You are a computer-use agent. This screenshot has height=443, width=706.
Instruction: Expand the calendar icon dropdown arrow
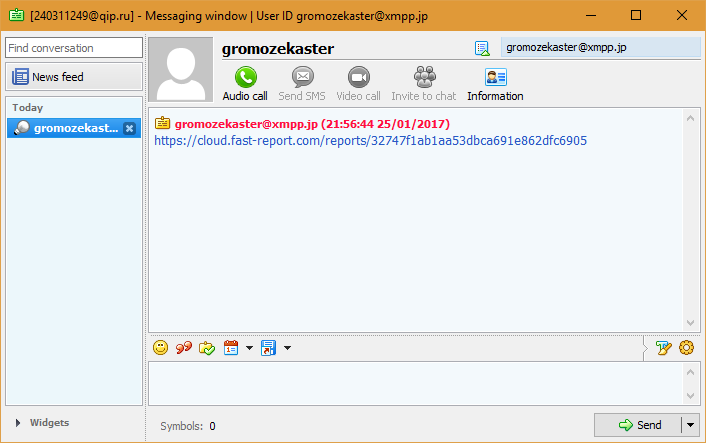249,348
